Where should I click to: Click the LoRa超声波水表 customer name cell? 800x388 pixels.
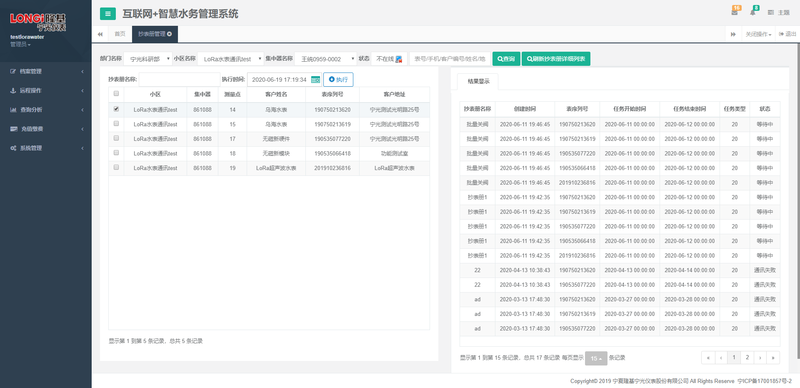pyautogui.click(x=276, y=168)
